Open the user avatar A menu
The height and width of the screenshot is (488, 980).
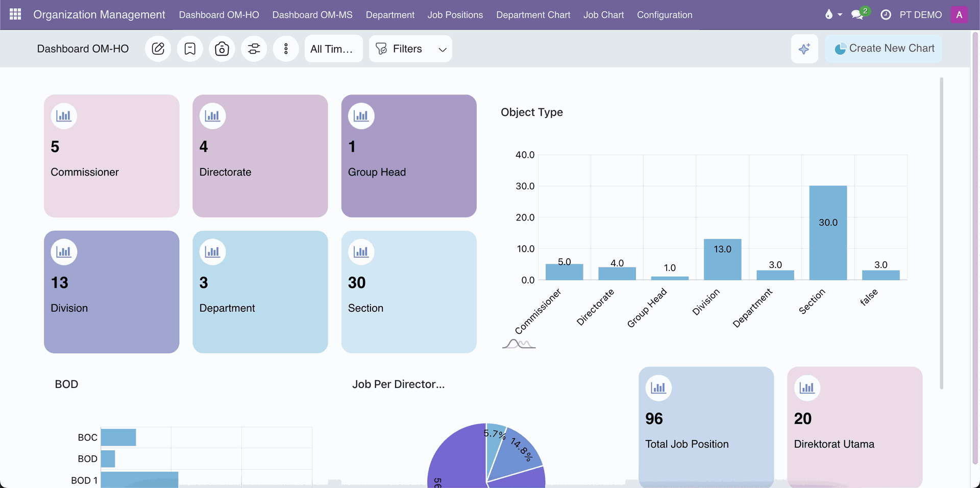(959, 15)
